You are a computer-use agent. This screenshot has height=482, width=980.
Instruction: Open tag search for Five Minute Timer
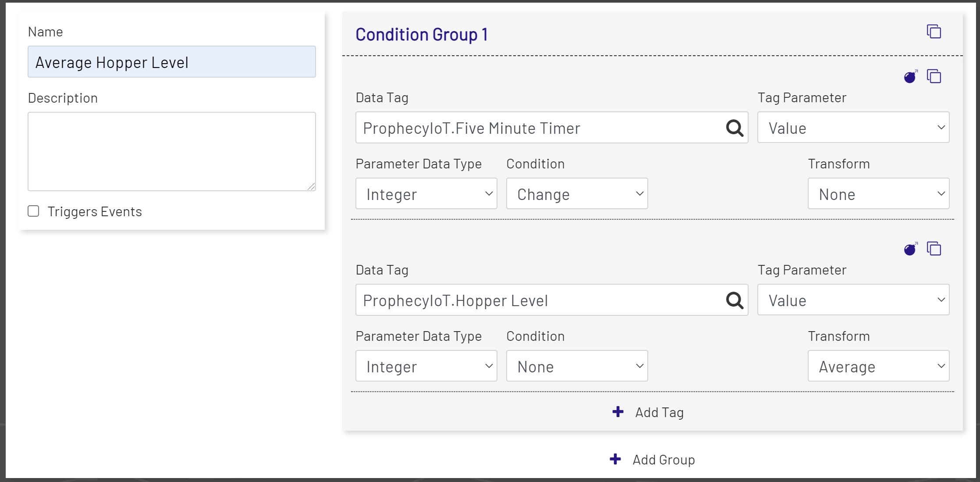pyautogui.click(x=733, y=128)
